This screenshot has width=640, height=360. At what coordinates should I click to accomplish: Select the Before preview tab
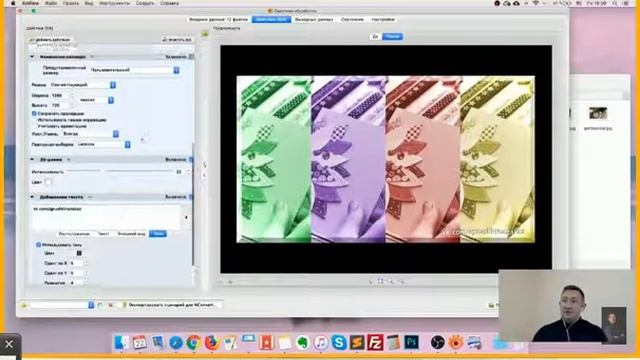point(375,36)
